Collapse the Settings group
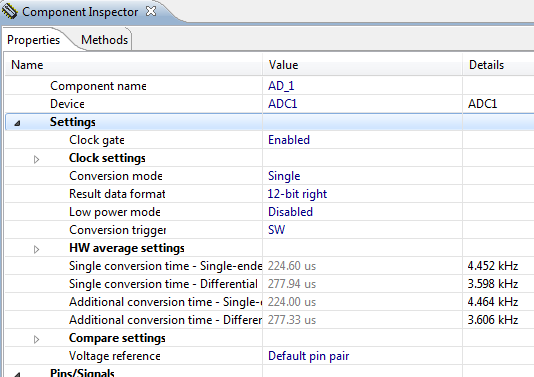The width and height of the screenshot is (534, 377). click(17, 123)
